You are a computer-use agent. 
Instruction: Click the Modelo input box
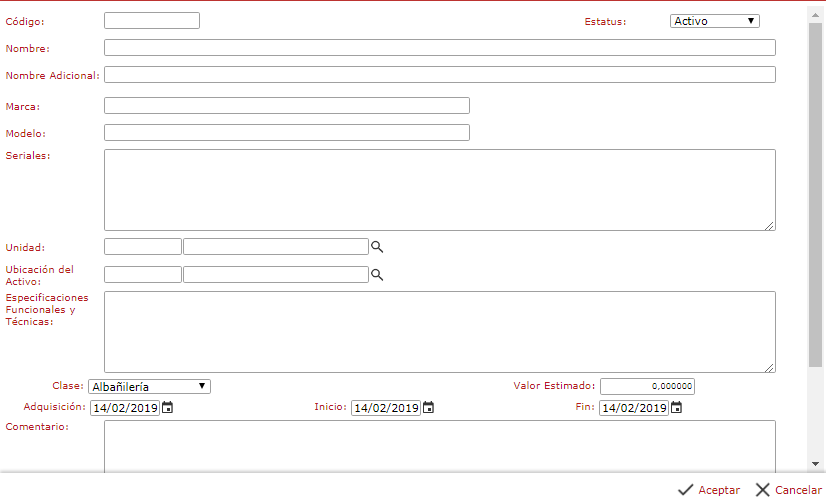(286, 133)
